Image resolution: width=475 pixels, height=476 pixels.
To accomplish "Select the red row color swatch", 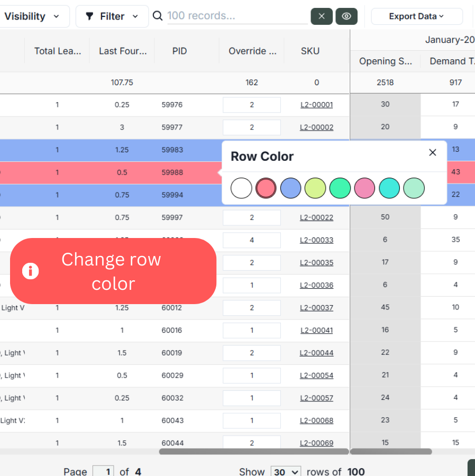I will coord(266,188).
